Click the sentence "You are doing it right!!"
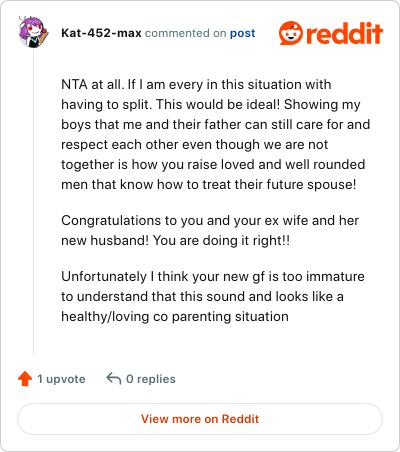Screen dimensions: 400x452 tap(221, 240)
